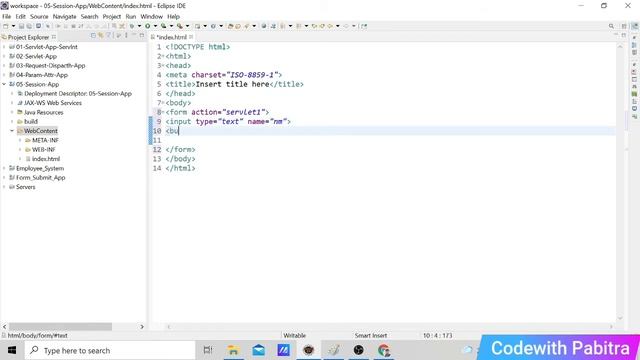Viewport: 640px width, 360px height.
Task: Open the File menu
Action: coord(7,17)
